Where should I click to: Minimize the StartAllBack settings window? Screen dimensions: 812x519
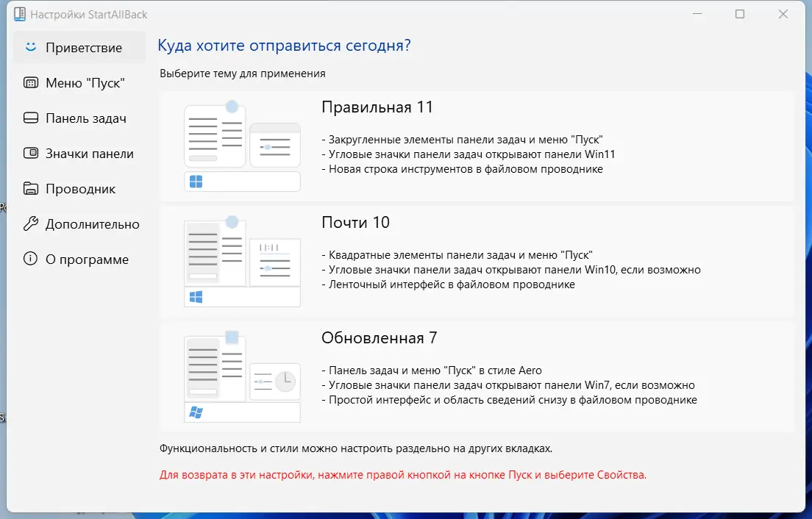[x=697, y=14]
